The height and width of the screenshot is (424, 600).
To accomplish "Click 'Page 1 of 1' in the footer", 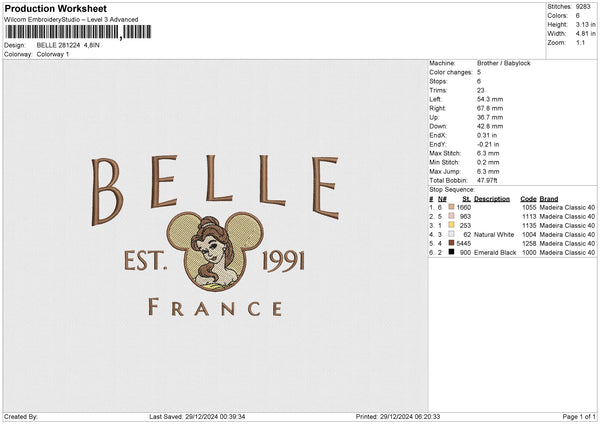I will pos(579,416).
